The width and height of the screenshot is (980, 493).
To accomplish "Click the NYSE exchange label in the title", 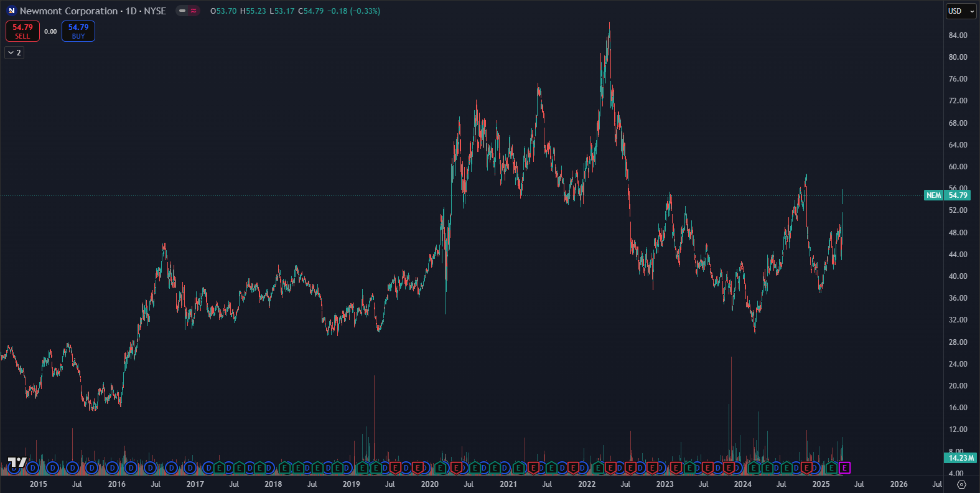I will [x=155, y=11].
